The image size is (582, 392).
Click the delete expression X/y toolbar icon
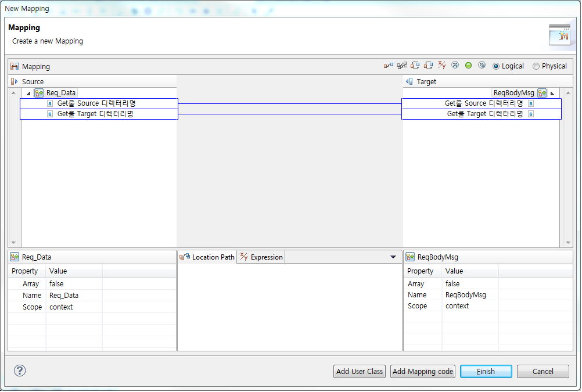point(441,66)
